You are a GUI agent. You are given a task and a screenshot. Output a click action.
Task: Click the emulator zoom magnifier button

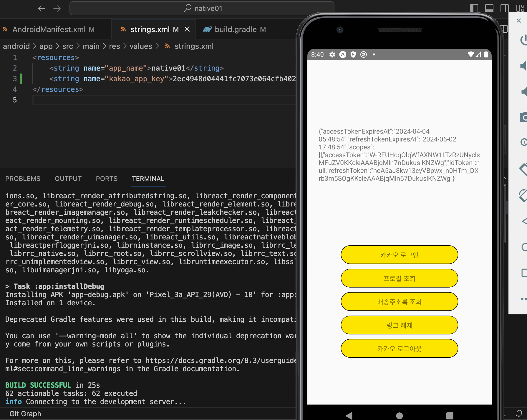(x=524, y=142)
